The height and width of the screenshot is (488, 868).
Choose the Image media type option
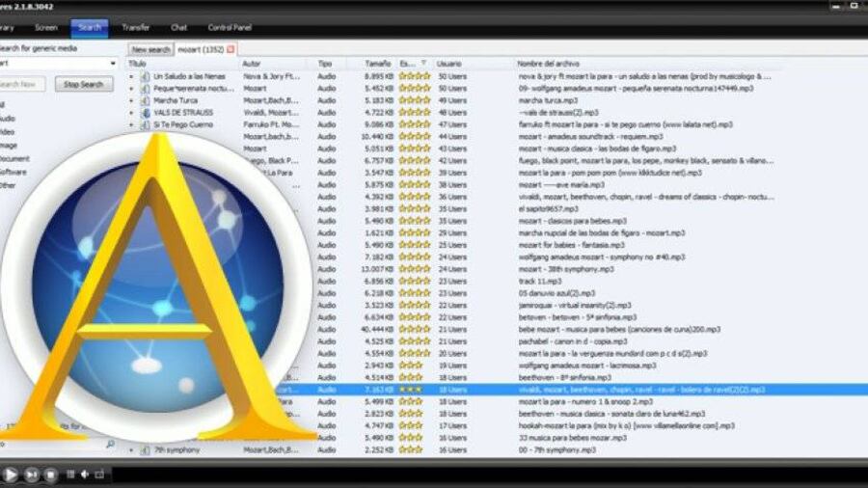coord(6,145)
